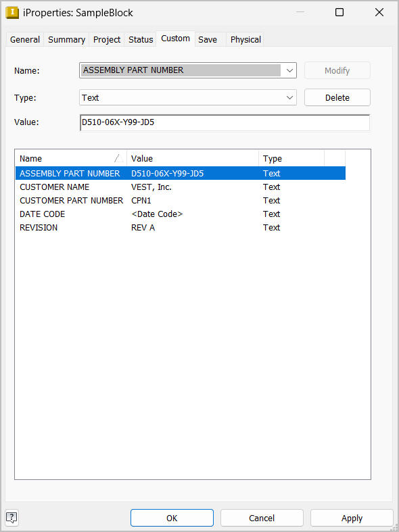The height and width of the screenshot is (532, 399).
Task: Click the D510-06X-Y99-JD5 cell in the list
Action: pyautogui.click(x=167, y=173)
